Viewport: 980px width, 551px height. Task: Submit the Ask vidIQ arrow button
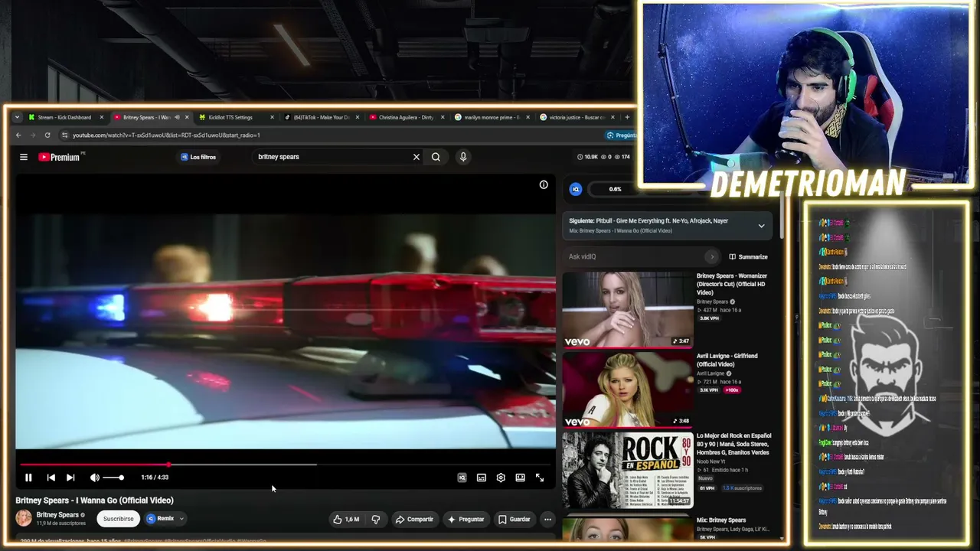pos(712,257)
